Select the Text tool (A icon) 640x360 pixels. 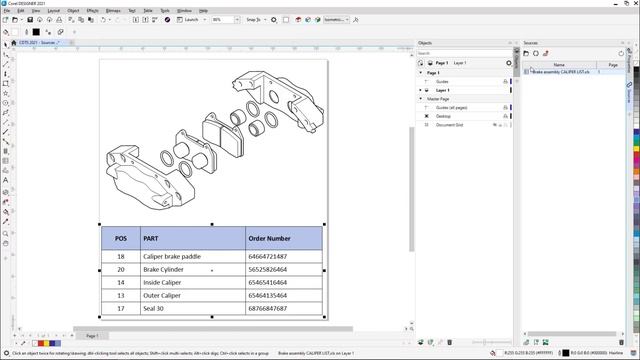click(x=5, y=180)
